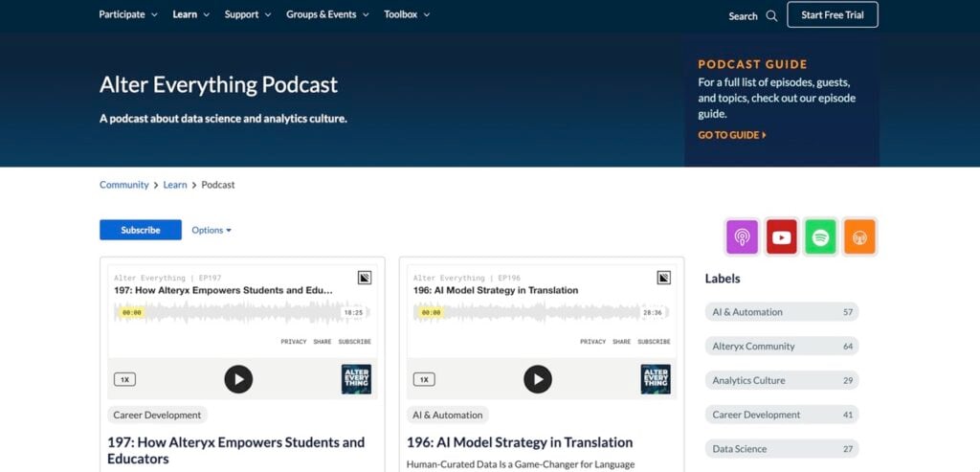Click the player logo icon on episode 196
Viewport: 980px width, 472px height.
tap(663, 278)
